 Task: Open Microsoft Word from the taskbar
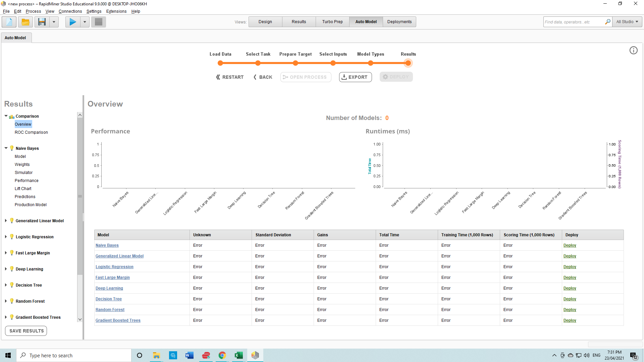(x=189, y=355)
